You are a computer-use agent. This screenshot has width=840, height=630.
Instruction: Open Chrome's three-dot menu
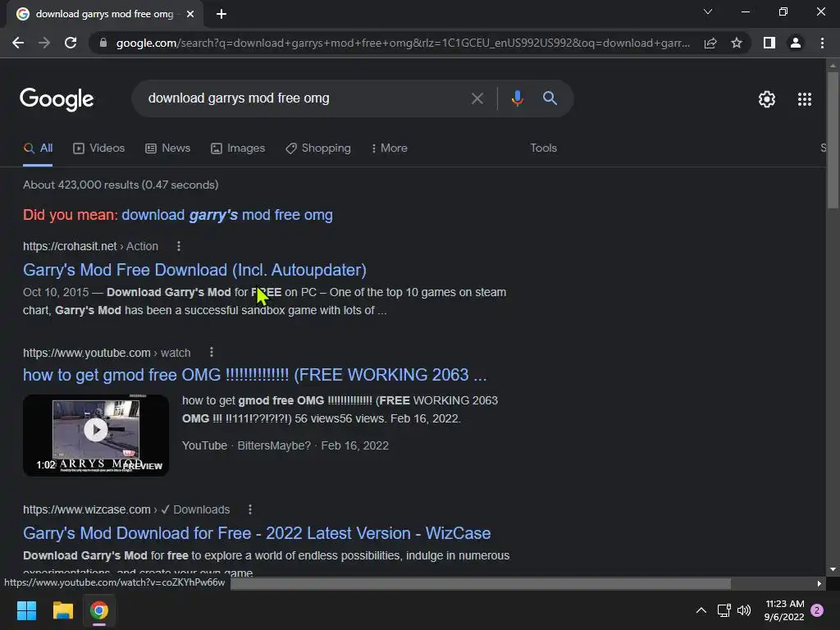click(822, 43)
